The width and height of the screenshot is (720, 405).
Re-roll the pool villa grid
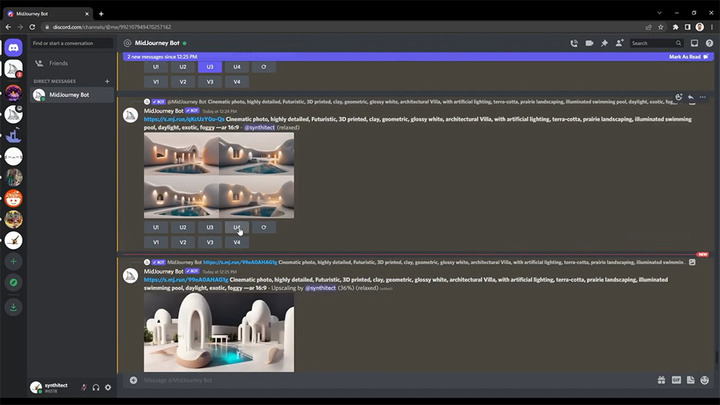[264, 227]
